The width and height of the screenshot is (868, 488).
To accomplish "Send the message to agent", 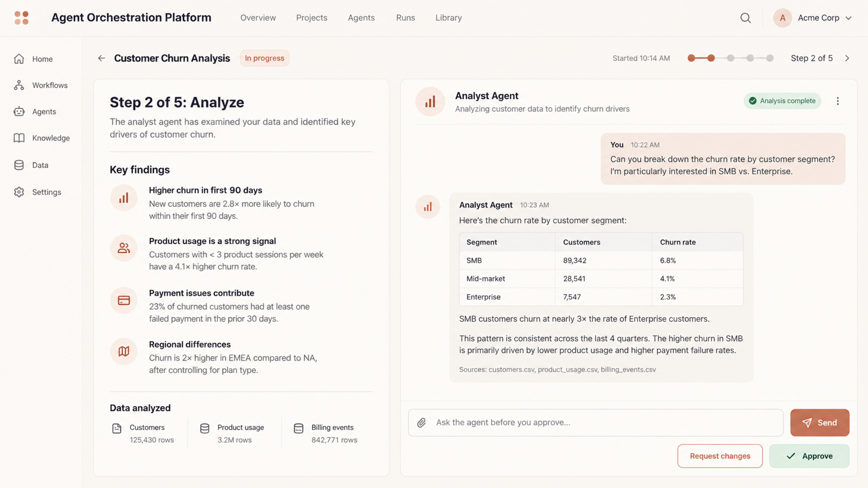I will click(820, 423).
